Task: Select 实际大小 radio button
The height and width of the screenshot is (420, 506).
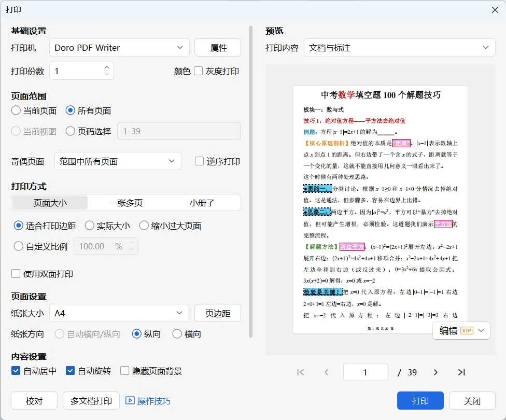Action: [x=89, y=226]
